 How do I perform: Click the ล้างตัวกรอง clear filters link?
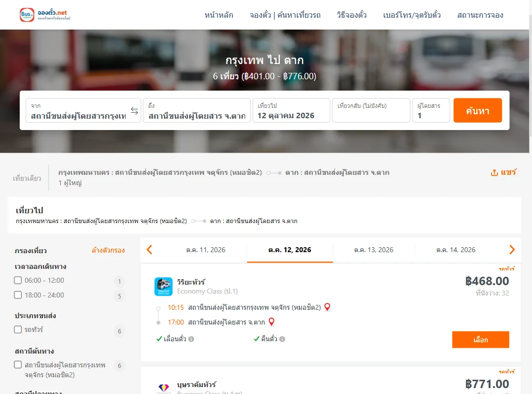pyautogui.click(x=108, y=251)
